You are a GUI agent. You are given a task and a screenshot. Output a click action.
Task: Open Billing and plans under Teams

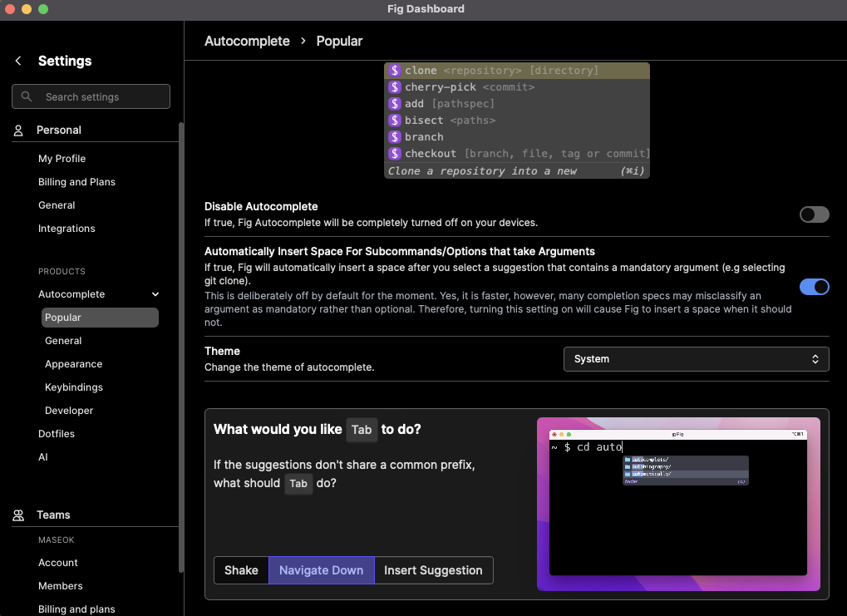point(76,609)
